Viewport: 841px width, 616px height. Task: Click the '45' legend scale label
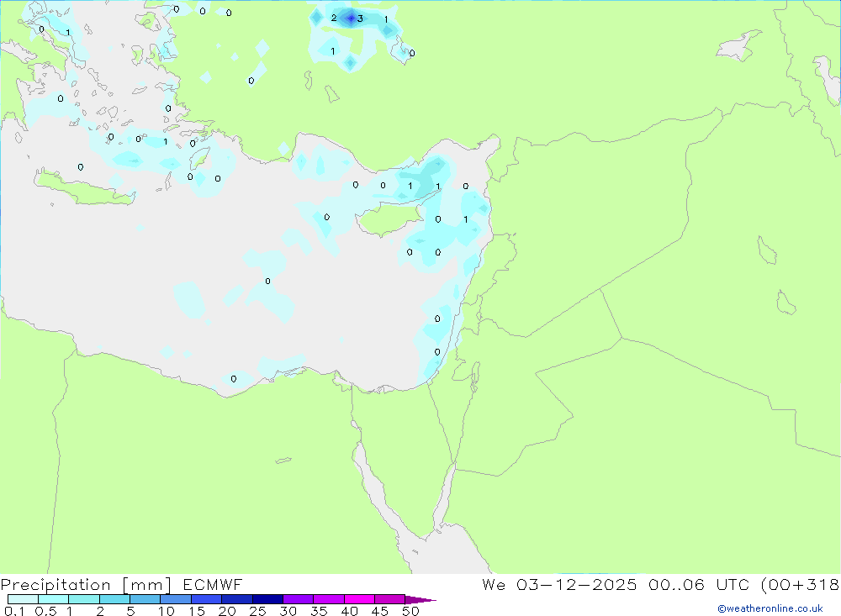pyautogui.click(x=380, y=611)
